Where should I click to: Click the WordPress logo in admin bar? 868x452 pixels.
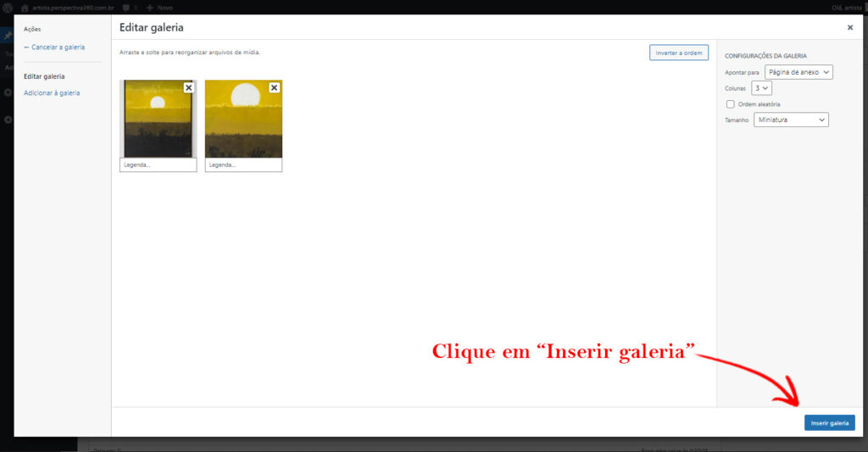8,8
